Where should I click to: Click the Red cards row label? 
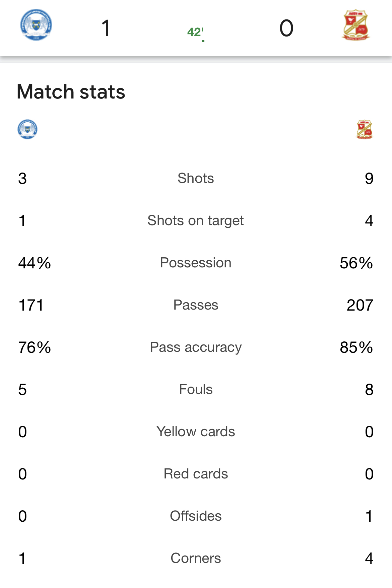point(196,474)
